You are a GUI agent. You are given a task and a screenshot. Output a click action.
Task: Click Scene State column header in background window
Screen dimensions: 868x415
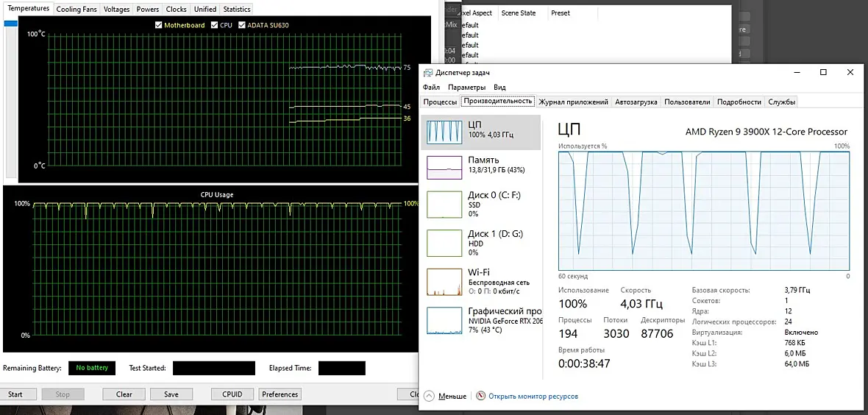pos(518,13)
